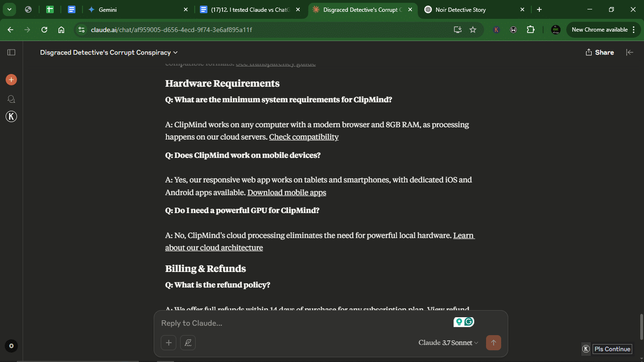
Task: Open the tab search dropdown arrow
Action: pos(9,9)
